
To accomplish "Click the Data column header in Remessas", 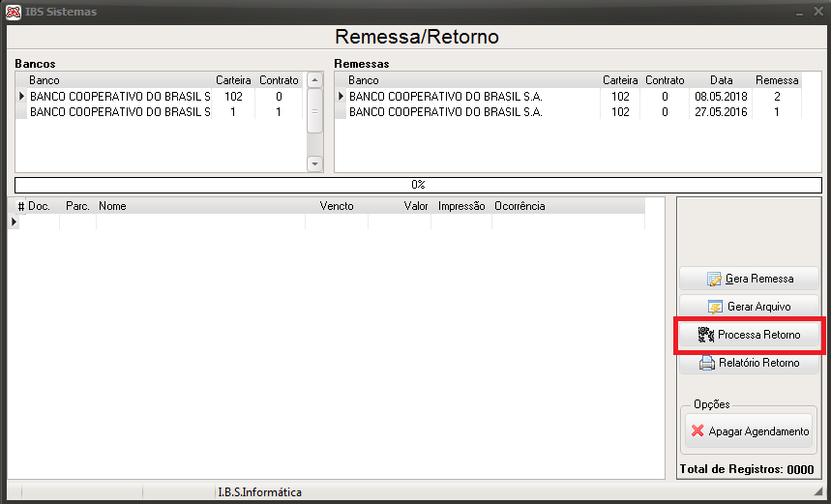I will (x=721, y=80).
